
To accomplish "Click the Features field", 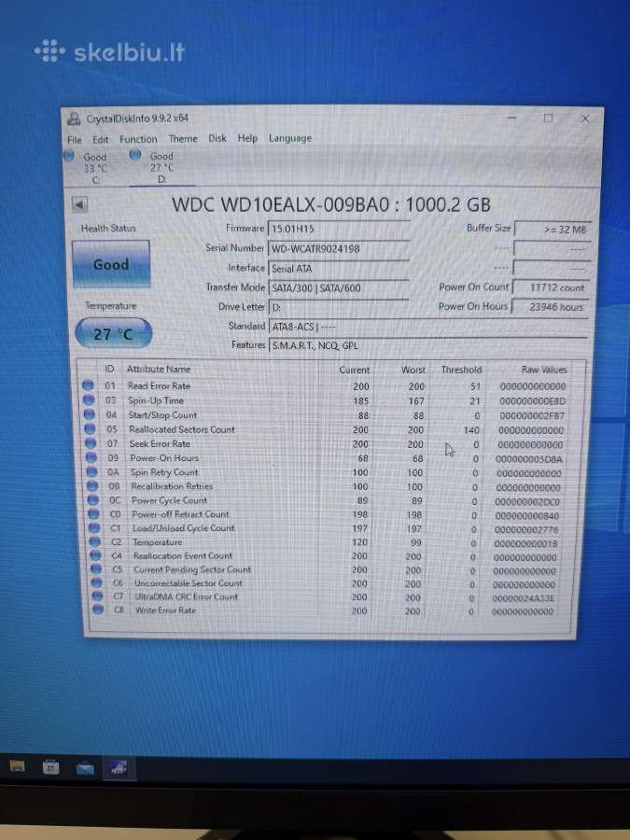I will (427, 345).
